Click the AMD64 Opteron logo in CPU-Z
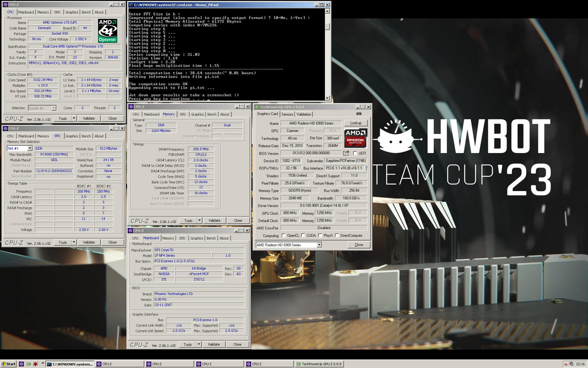The image size is (588, 368). 107,31
